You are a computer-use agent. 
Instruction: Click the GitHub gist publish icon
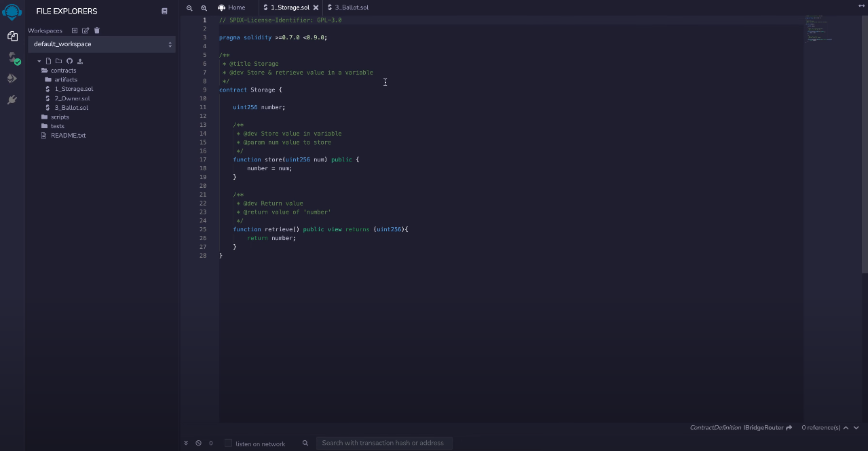[x=69, y=61]
